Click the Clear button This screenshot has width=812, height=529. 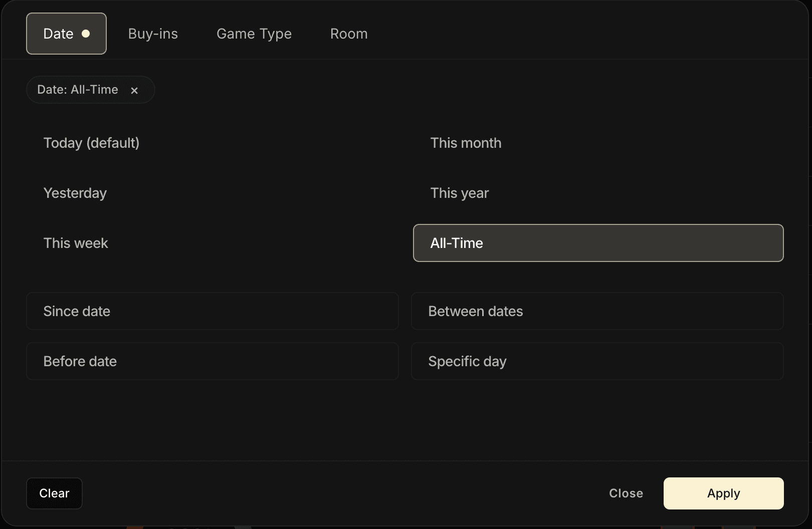pos(54,493)
